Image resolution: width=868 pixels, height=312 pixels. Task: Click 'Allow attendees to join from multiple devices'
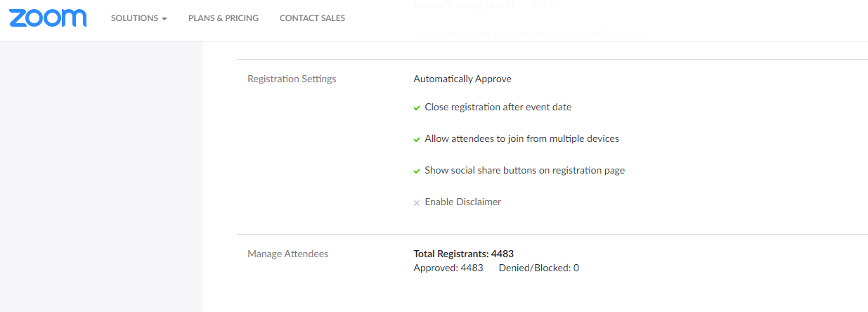pyautogui.click(x=522, y=139)
